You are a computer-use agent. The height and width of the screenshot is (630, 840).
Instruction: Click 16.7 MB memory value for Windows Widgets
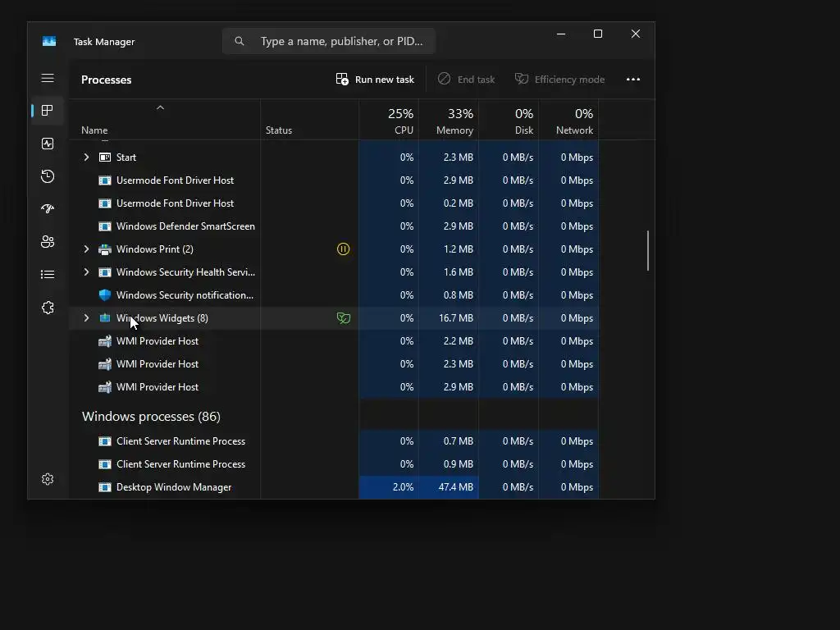coord(456,318)
